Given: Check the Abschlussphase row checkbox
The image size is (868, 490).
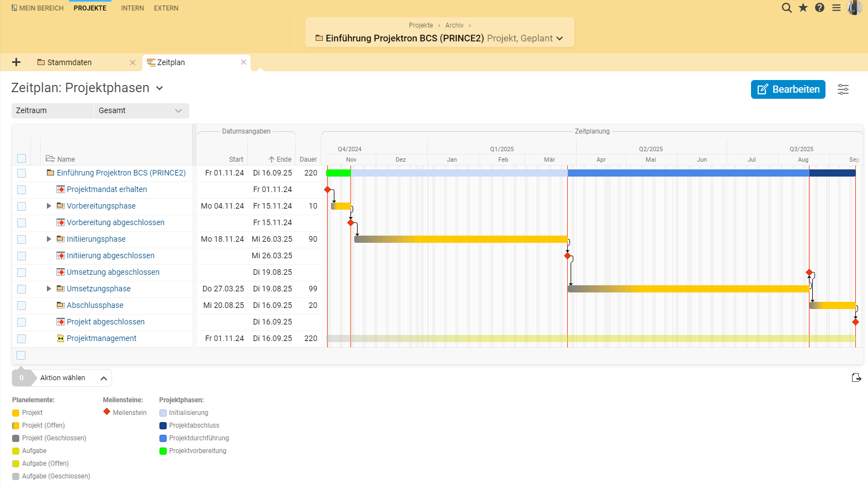Looking at the screenshot, I should click(x=22, y=306).
